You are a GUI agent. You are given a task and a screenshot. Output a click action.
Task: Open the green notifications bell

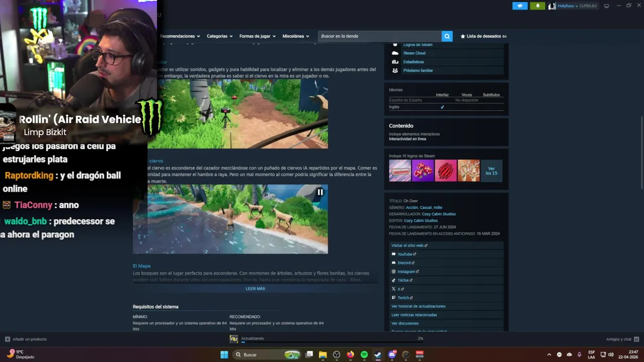537,6
